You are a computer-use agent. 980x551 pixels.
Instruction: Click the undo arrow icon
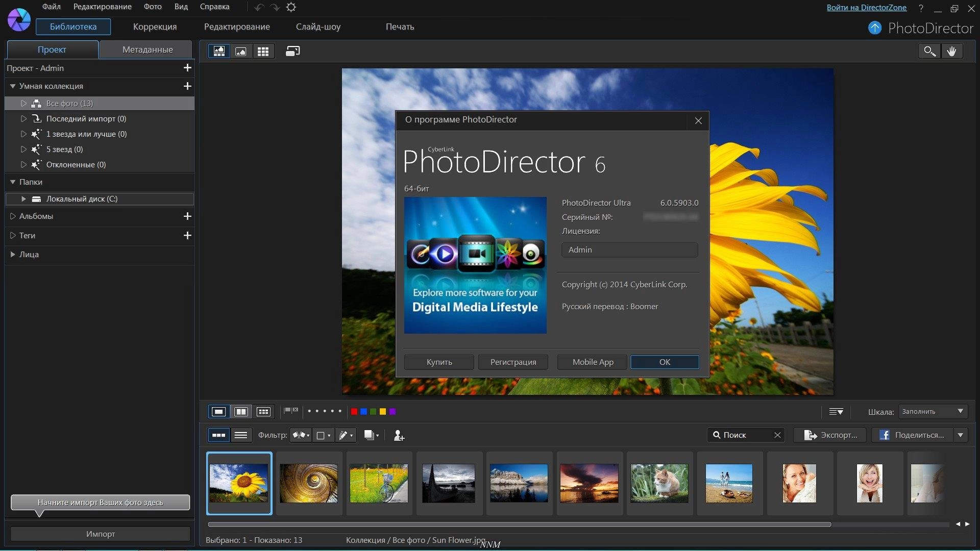point(259,7)
